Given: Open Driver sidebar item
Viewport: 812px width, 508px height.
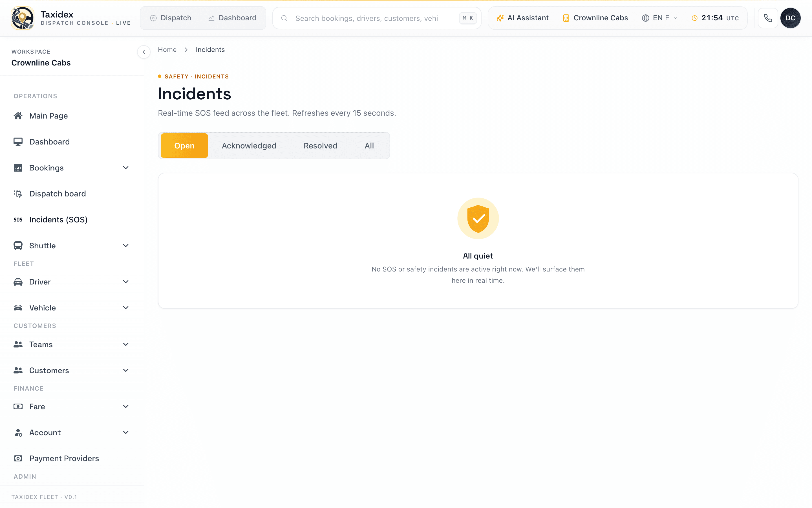Looking at the screenshot, I should pyautogui.click(x=72, y=282).
